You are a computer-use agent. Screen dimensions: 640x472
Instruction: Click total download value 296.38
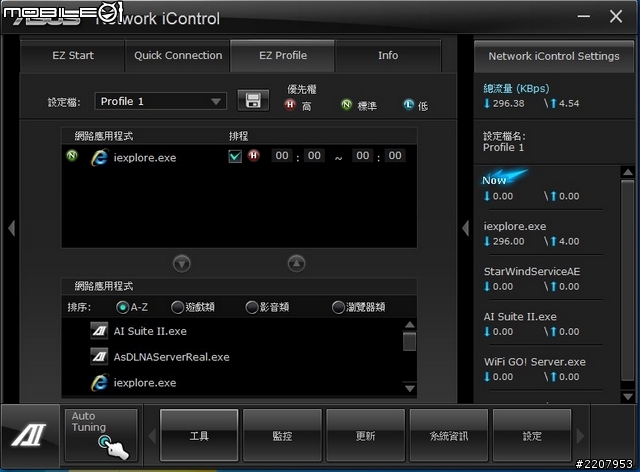(508, 103)
